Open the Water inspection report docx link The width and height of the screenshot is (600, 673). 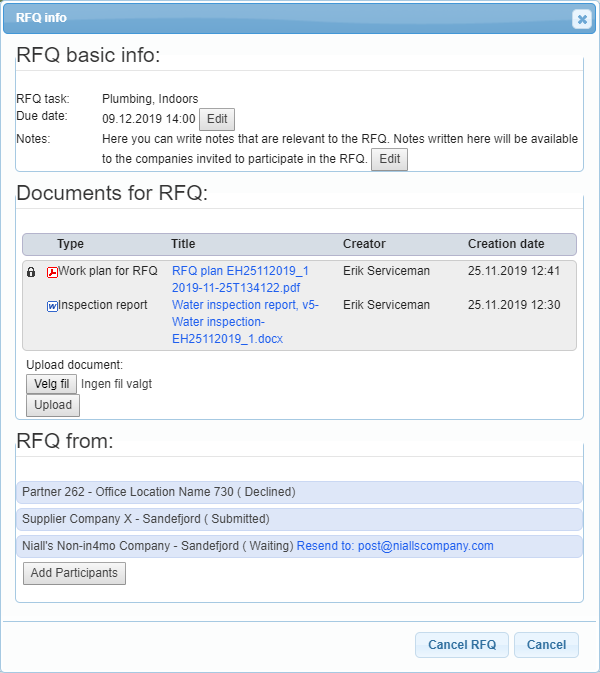click(x=245, y=322)
